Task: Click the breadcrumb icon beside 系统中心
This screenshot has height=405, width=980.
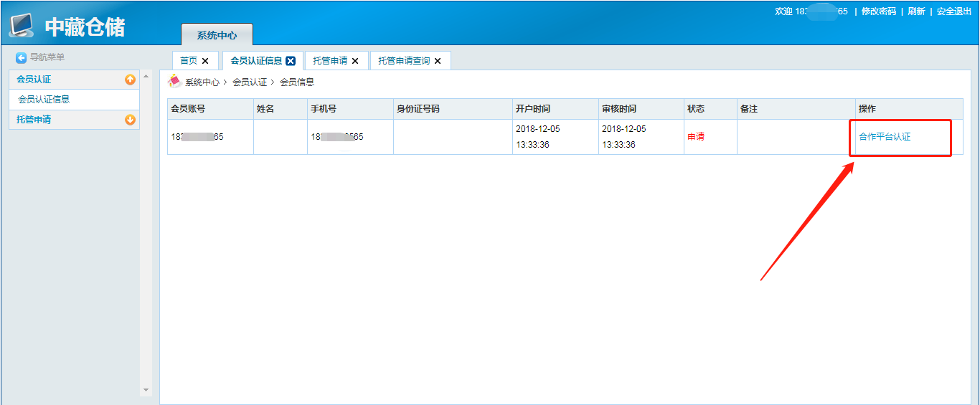Action: (174, 82)
